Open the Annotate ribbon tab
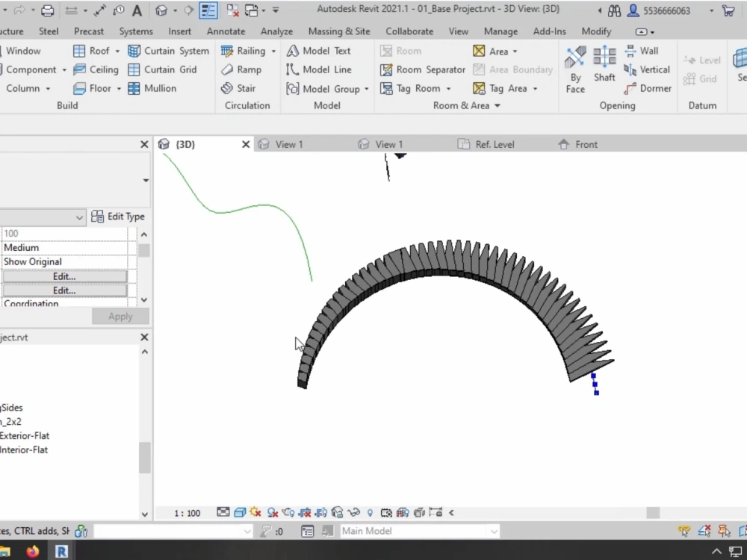Screen dimensions: 747x560 tap(226, 31)
